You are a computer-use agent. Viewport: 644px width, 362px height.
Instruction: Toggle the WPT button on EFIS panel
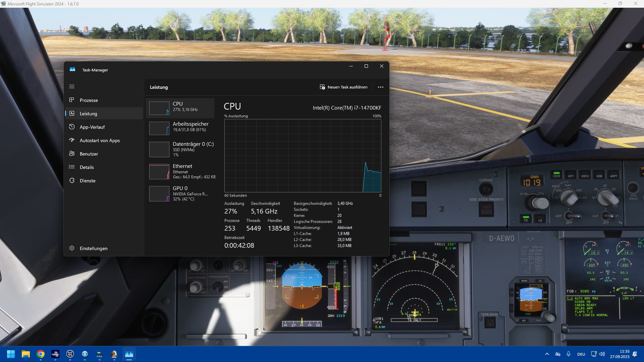coord(571,175)
